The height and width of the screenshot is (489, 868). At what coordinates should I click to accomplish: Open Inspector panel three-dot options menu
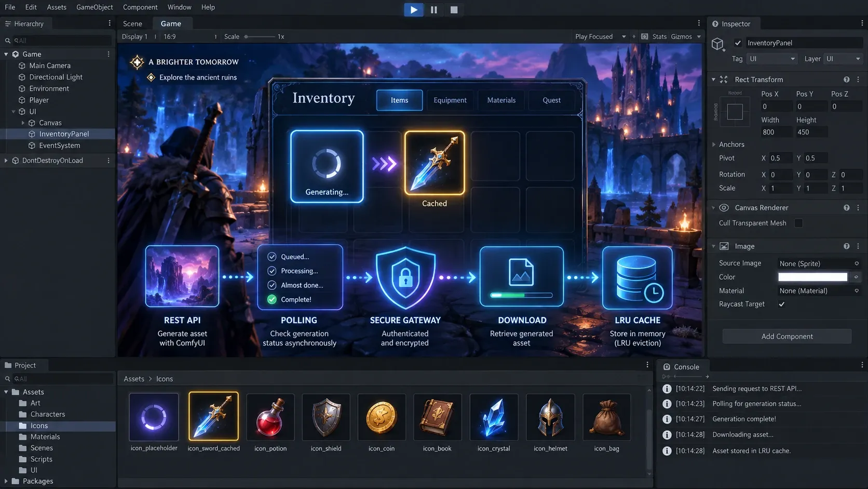click(x=862, y=23)
